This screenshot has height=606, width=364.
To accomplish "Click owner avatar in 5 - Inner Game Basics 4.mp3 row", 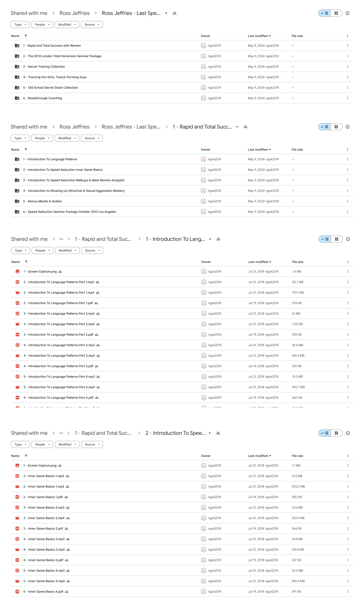I will [203, 570].
